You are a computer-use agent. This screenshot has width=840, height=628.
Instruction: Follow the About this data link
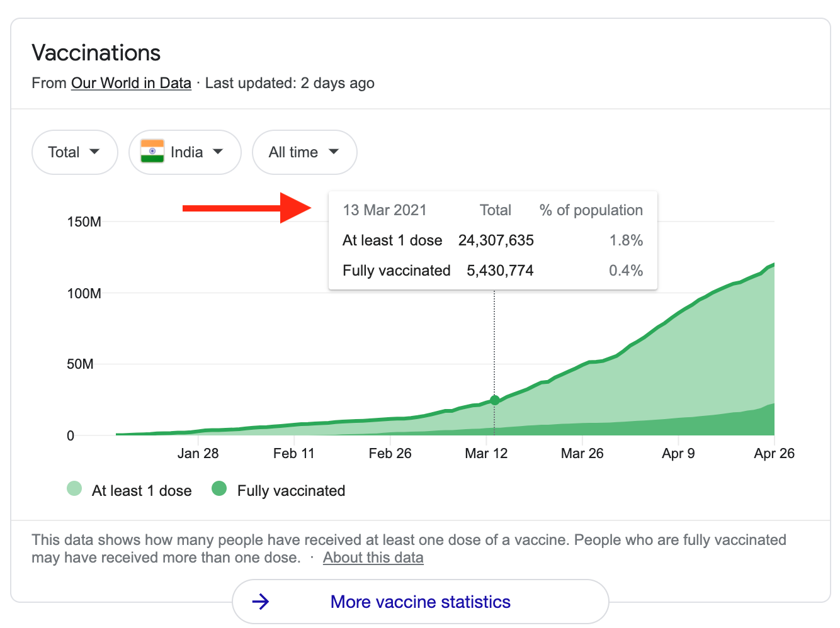click(373, 558)
